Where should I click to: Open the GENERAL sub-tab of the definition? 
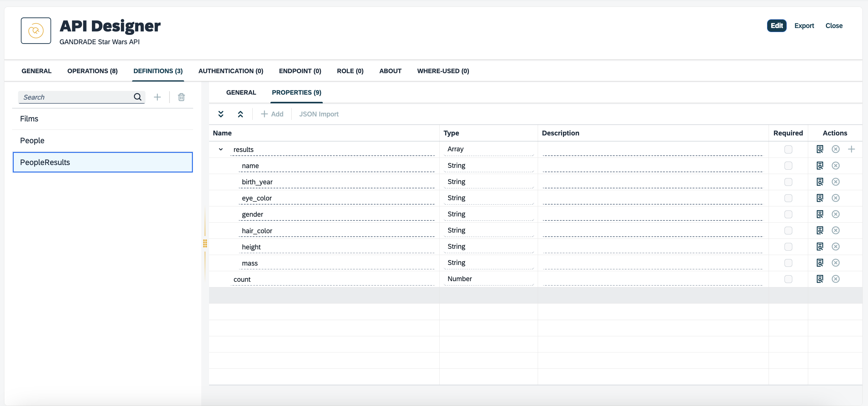pyautogui.click(x=241, y=92)
